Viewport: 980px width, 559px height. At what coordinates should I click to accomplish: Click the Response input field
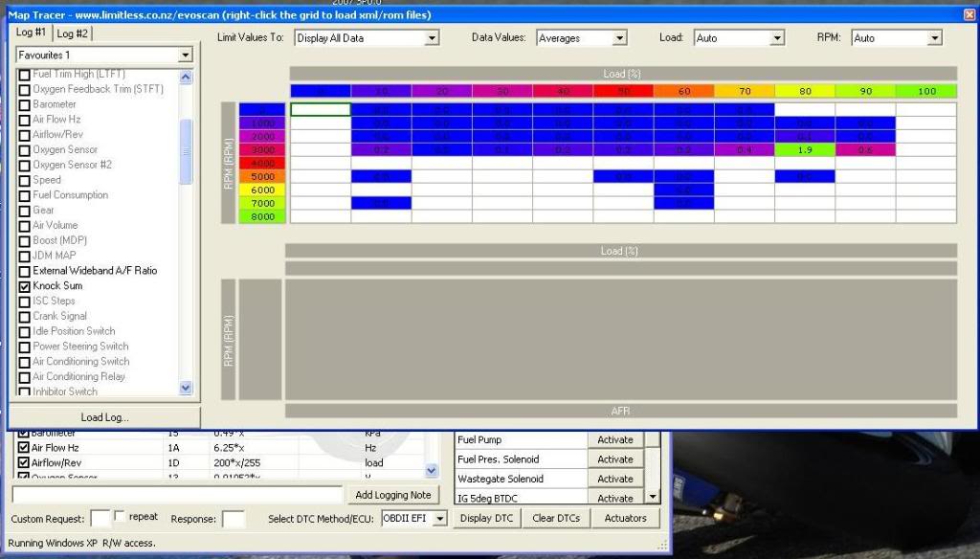pos(234,519)
